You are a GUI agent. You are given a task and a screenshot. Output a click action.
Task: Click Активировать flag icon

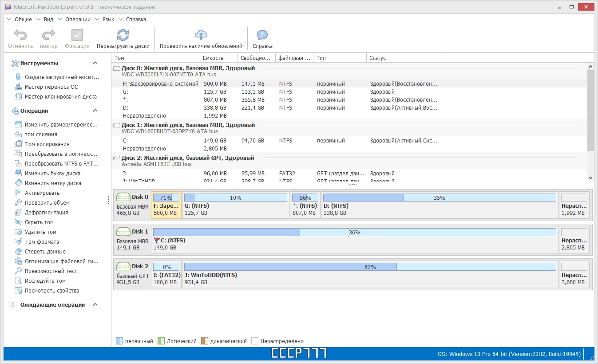(18, 193)
